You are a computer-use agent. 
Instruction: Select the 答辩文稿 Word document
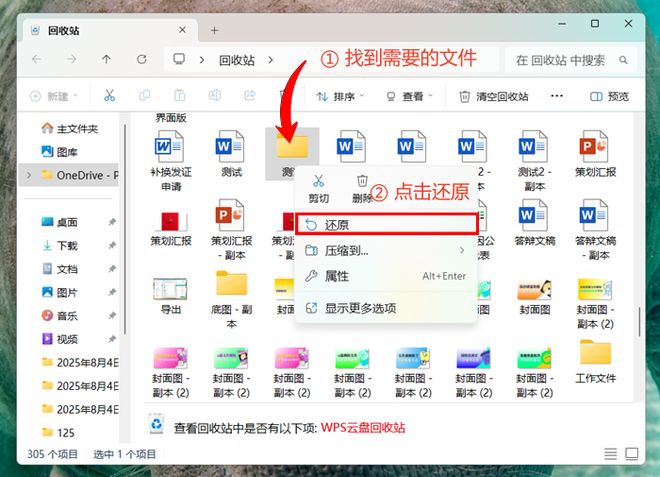click(535, 223)
